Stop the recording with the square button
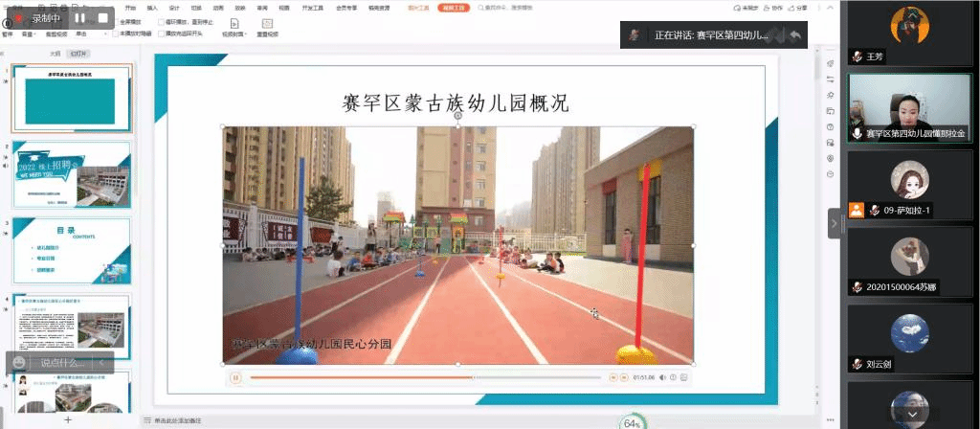980x429 pixels. (102, 17)
